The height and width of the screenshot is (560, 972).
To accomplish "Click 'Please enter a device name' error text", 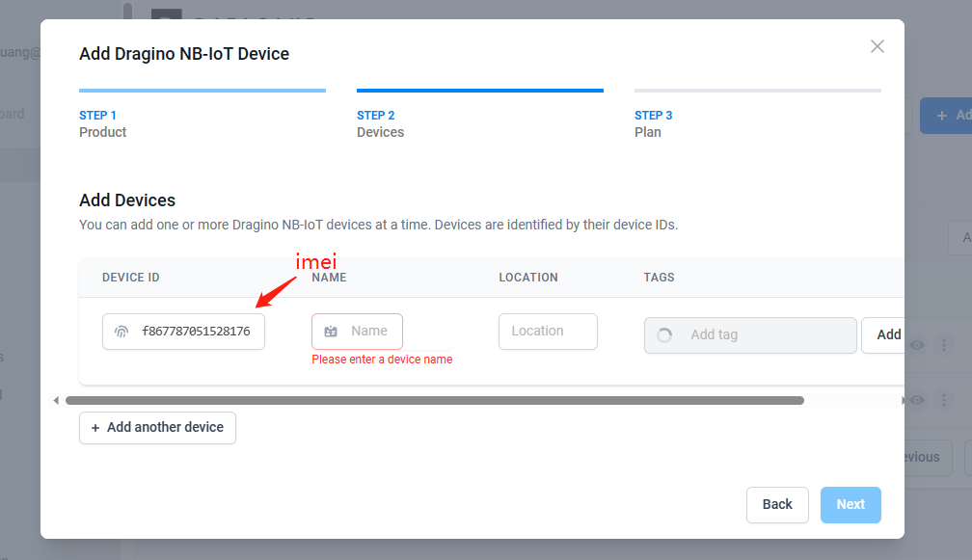I will coord(382,360).
